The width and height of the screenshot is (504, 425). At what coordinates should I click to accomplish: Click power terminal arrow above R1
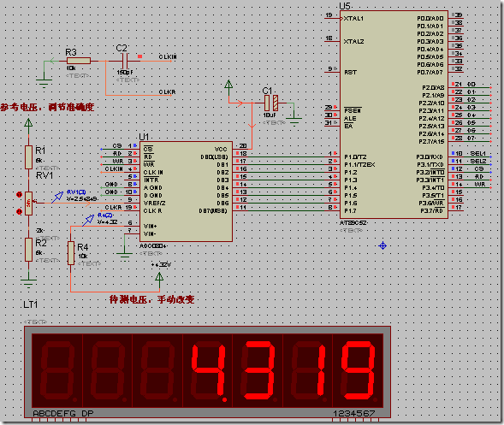point(28,123)
